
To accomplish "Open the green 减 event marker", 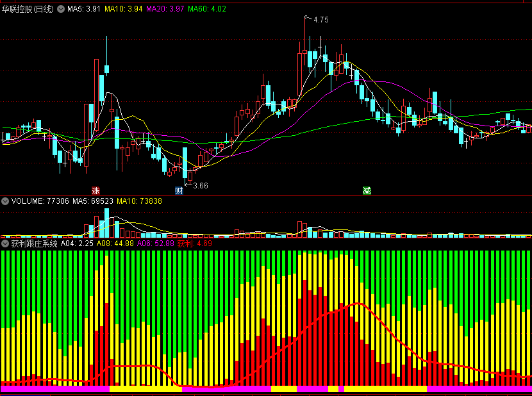I will pos(367,191).
